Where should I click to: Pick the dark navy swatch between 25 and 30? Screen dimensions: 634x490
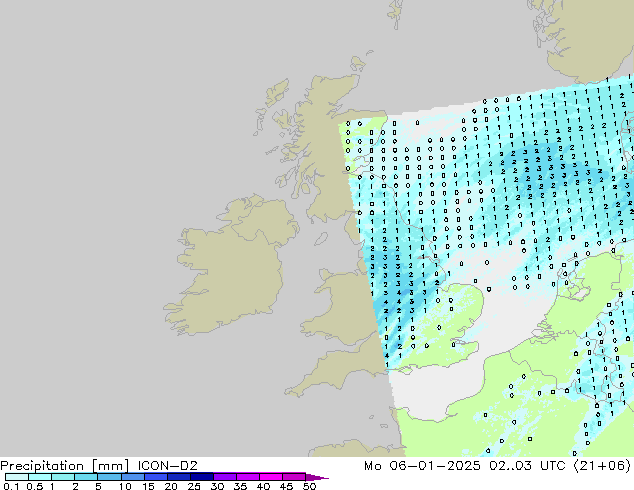(x=201, y=477)
